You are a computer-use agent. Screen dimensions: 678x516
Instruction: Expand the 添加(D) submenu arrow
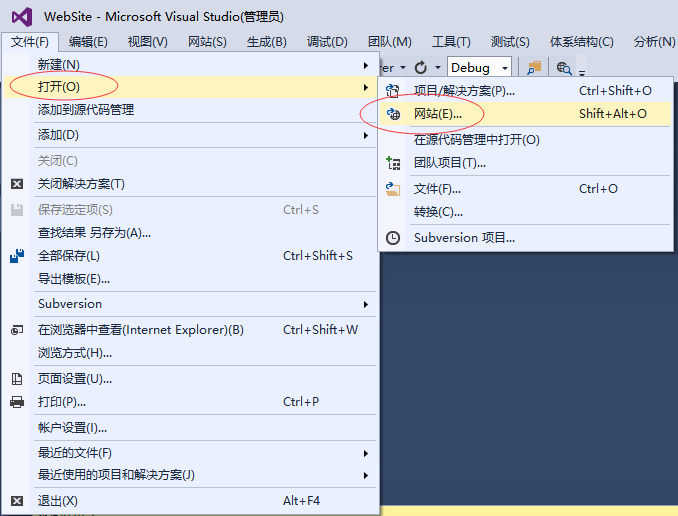pos(366,135)
